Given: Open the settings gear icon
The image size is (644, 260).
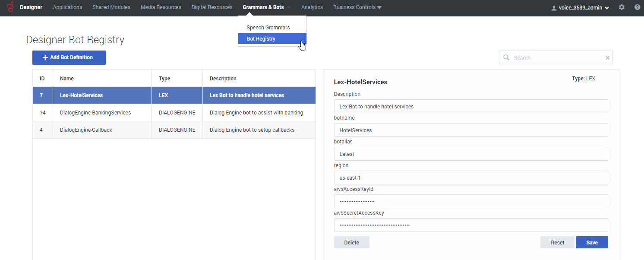Looking at the screenshot, I should point(622,7).
